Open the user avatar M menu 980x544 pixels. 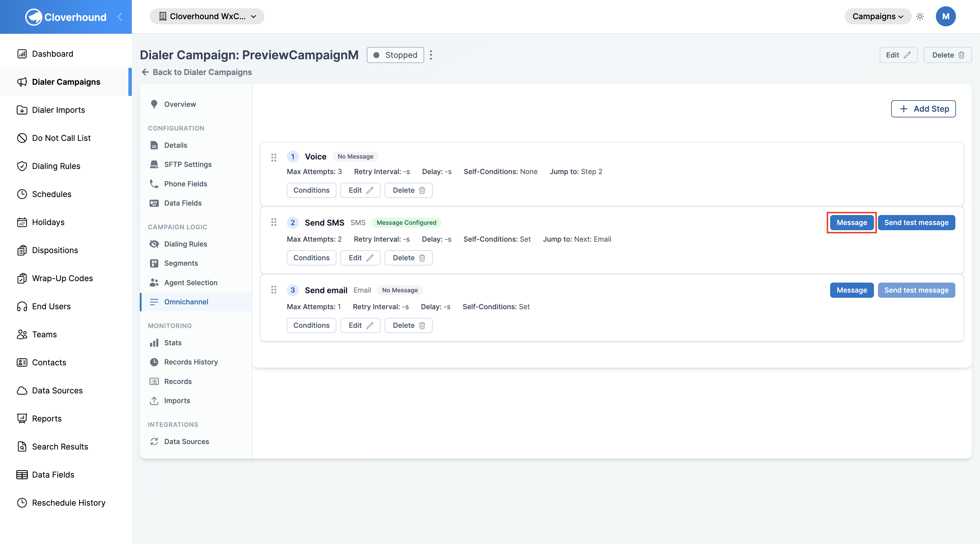(x=946, y=16)
